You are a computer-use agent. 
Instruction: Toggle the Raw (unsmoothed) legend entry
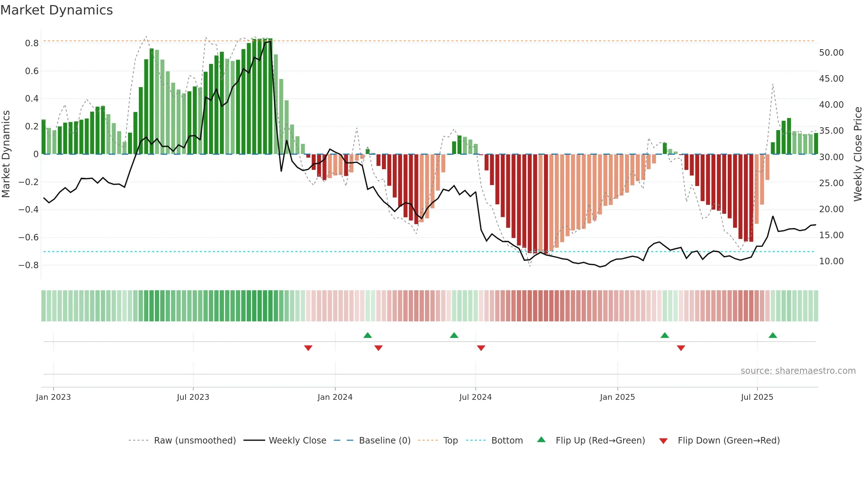pos(182,440)
